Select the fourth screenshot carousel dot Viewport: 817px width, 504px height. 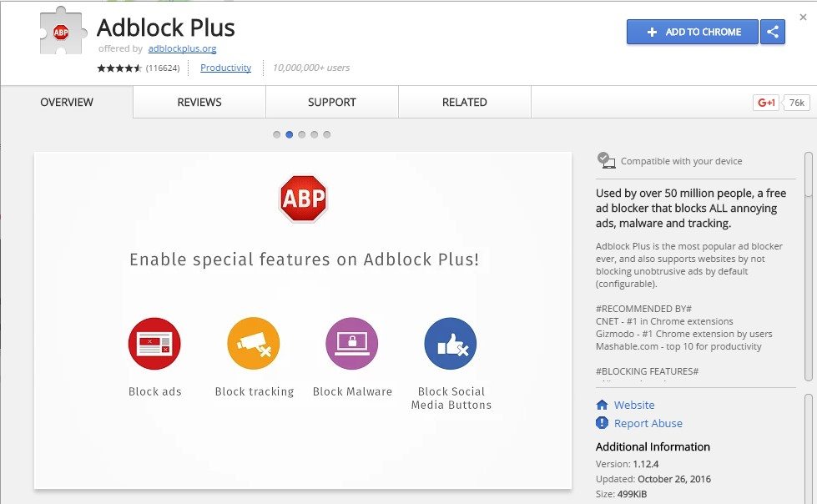[x=314, y=134]
